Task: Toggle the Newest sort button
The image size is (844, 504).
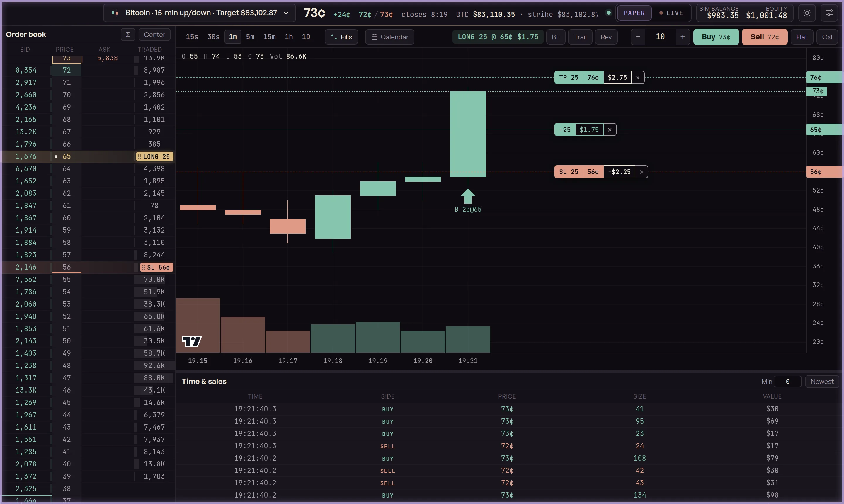Action: click(x=822, y=382)
